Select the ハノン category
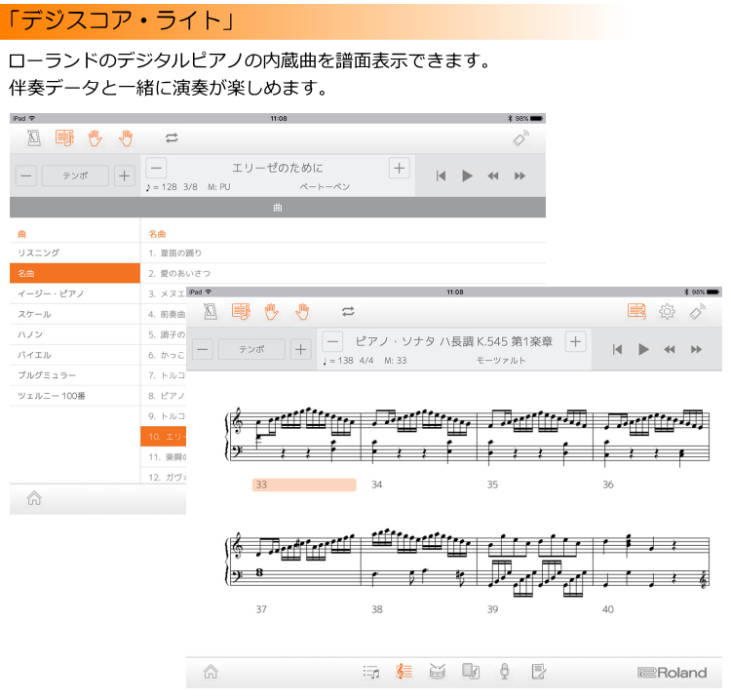731x700 pixels. (75, 334)
